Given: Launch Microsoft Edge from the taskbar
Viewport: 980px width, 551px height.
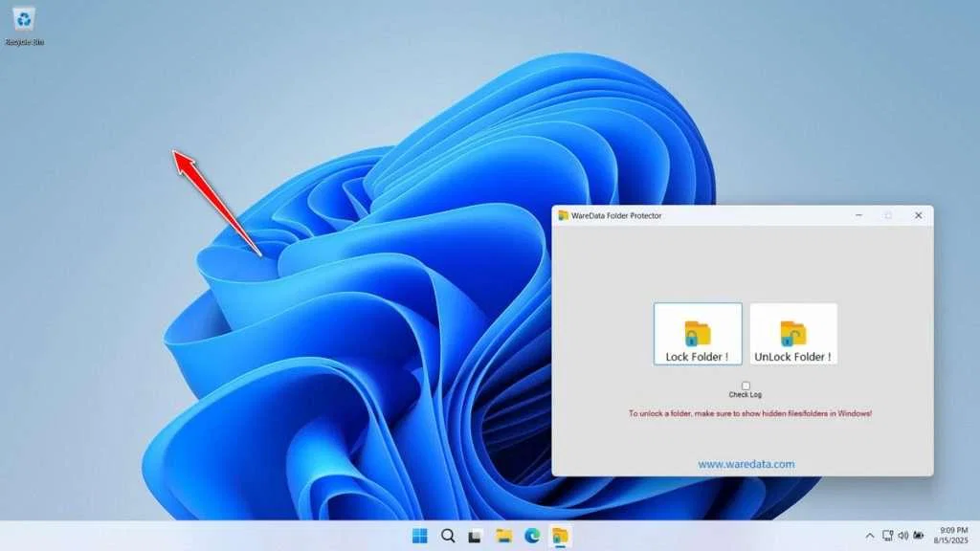Looking at the screenshot, I should point(534,536).
